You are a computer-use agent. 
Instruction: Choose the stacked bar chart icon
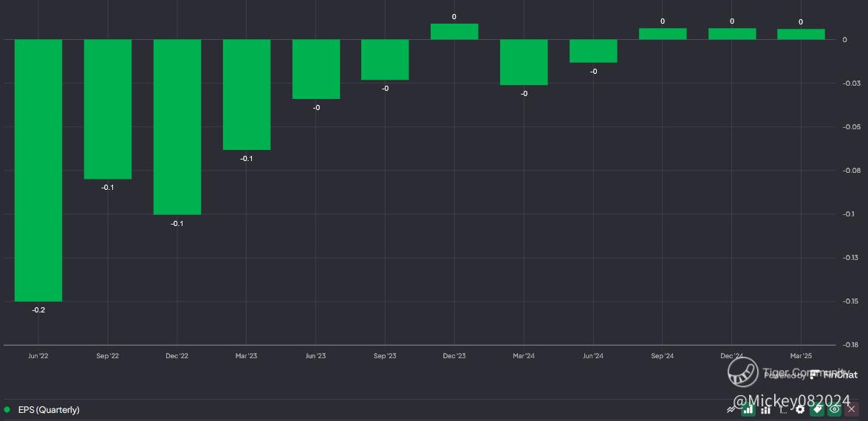coord(766,409)
